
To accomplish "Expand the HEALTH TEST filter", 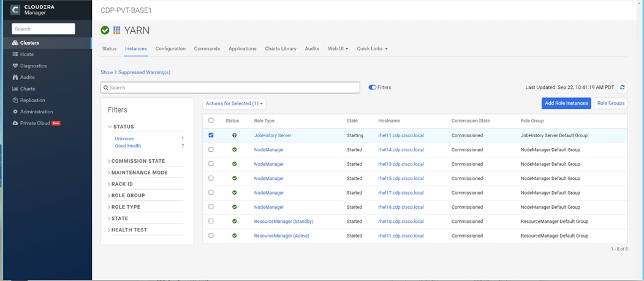I will pos(127,230).
